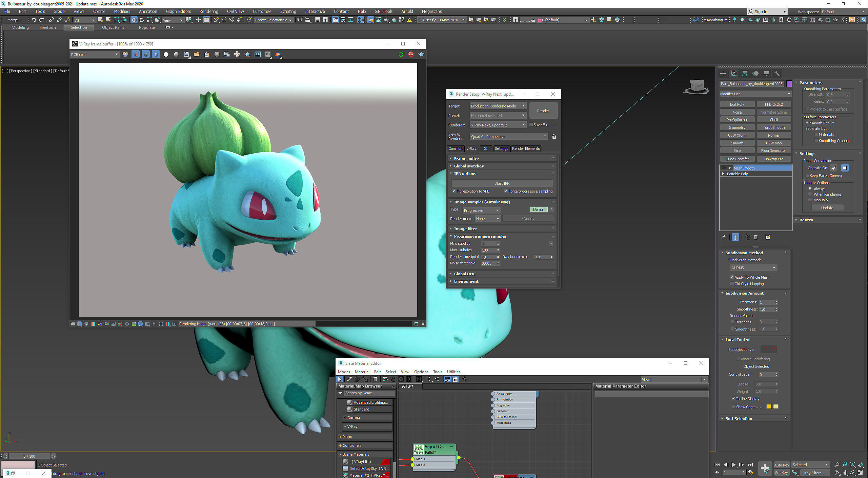Click the Pin Stack icon under modifier stack

tap(723, 237)
